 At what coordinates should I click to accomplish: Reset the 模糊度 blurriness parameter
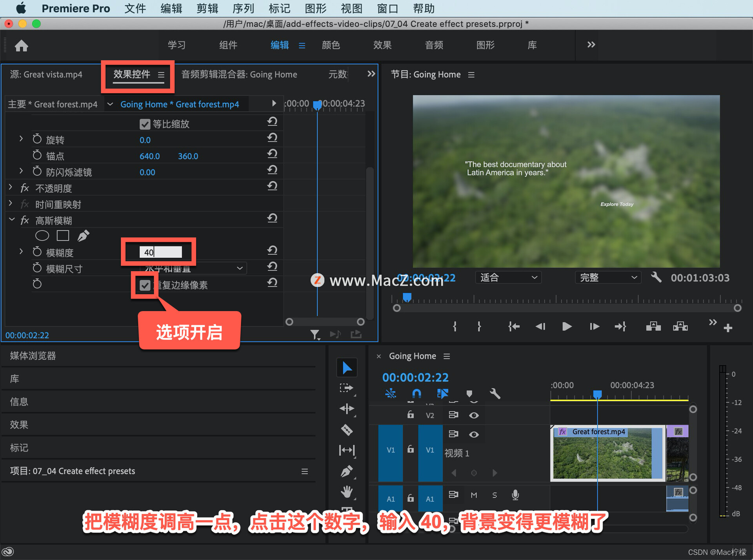click(272, 250)
